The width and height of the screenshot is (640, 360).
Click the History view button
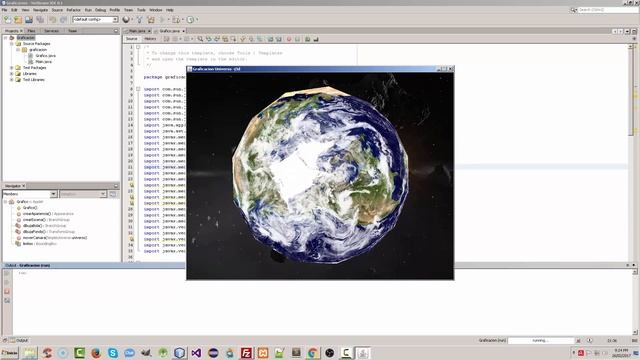(x=150, y=39)
